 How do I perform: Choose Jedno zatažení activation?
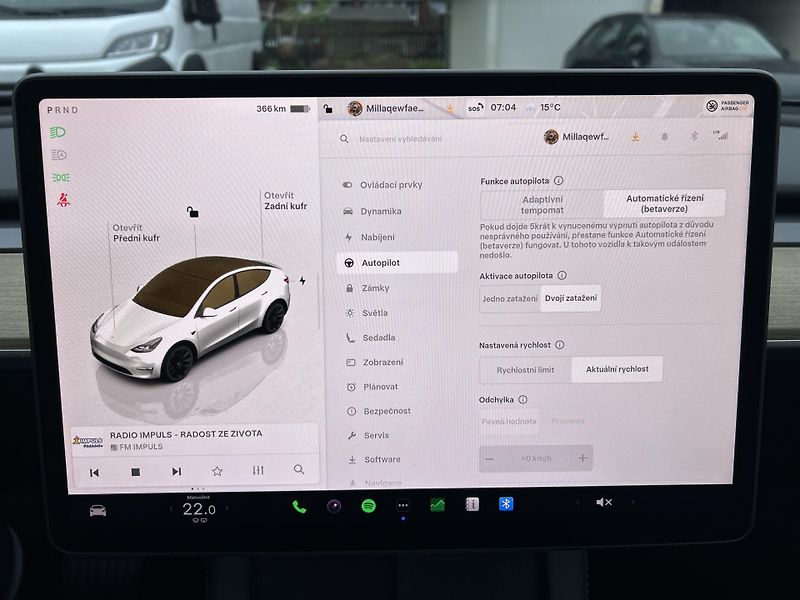(510, 298)
